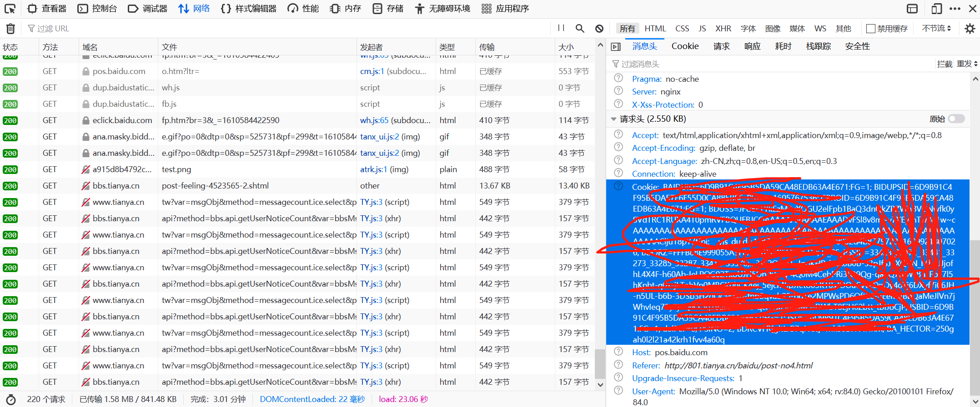The width and height of the screenshot is (980, 407).
Task: Open the 请求 request tab
Action: coord(721,46)
